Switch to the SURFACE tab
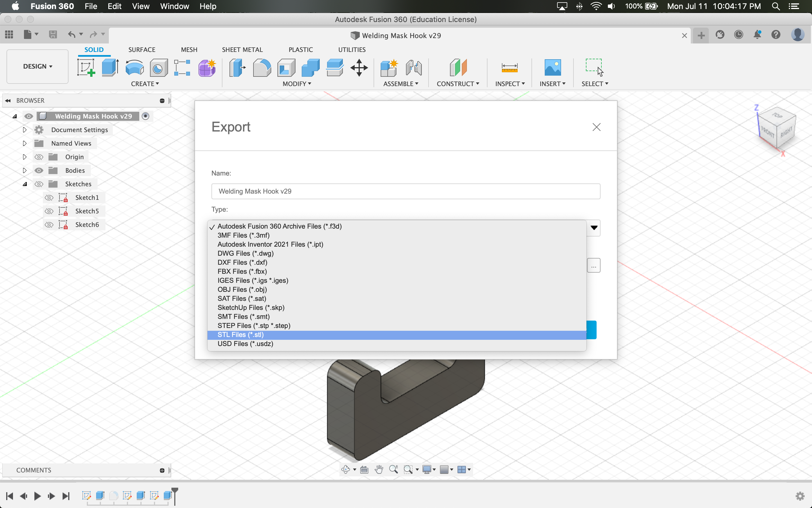Screen dimensions: 812x508 [x=142, y=50]
